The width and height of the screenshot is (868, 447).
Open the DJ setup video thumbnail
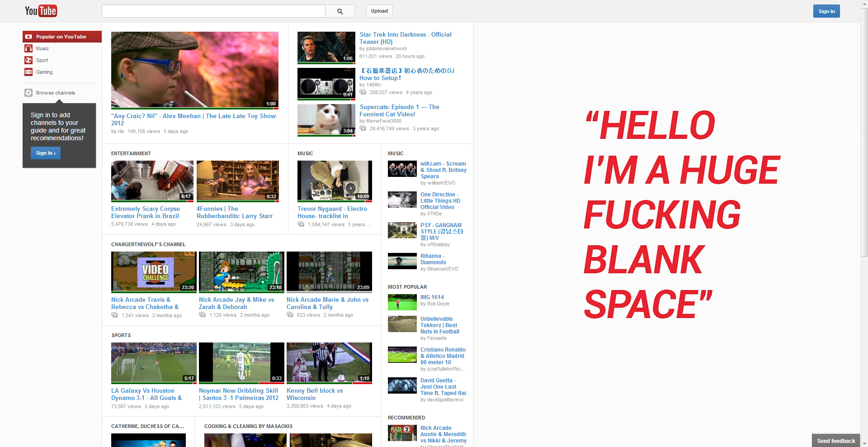pos(326,84)
